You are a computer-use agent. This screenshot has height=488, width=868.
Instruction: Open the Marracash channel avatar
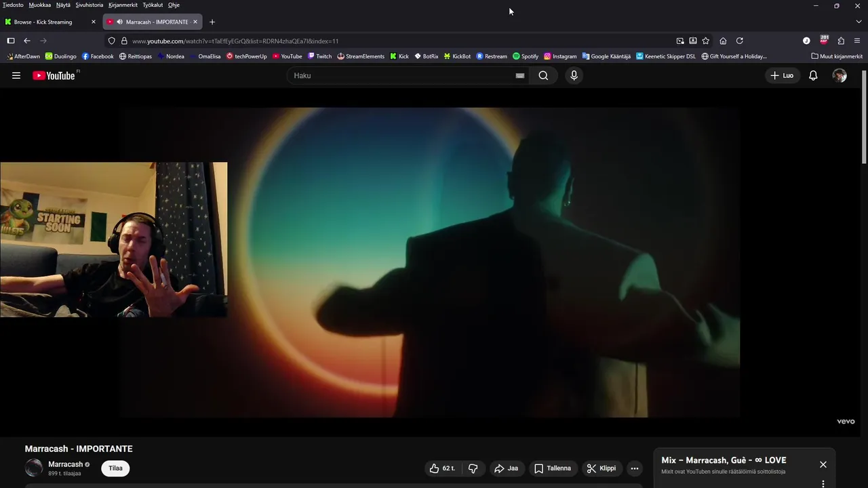(x=34, y=468)
